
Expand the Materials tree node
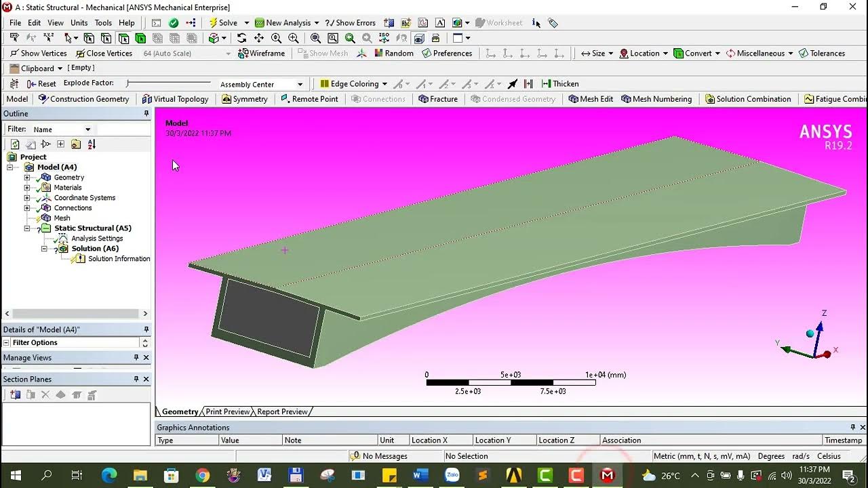click(x=27, y=188)
